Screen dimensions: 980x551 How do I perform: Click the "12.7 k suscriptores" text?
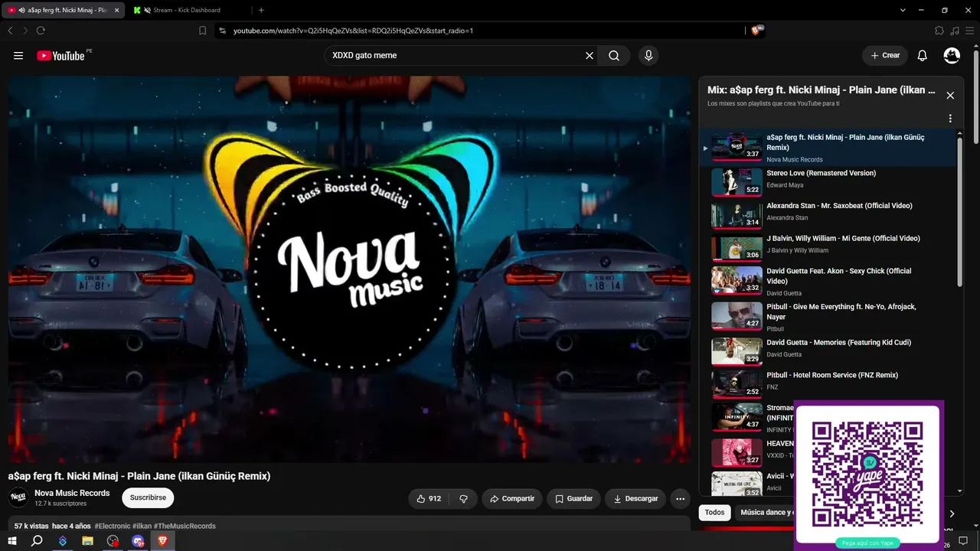[x=60, y=504]
